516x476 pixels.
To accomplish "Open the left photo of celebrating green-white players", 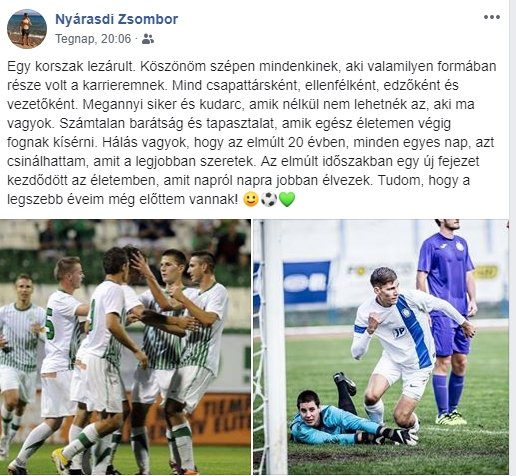I will [x=125, y=347].
